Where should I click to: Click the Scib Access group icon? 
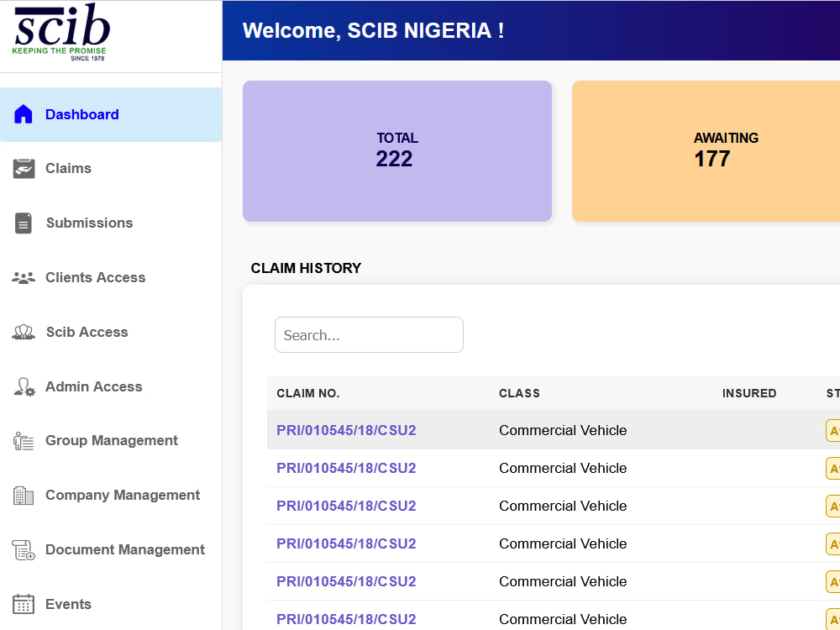(24, 332)
